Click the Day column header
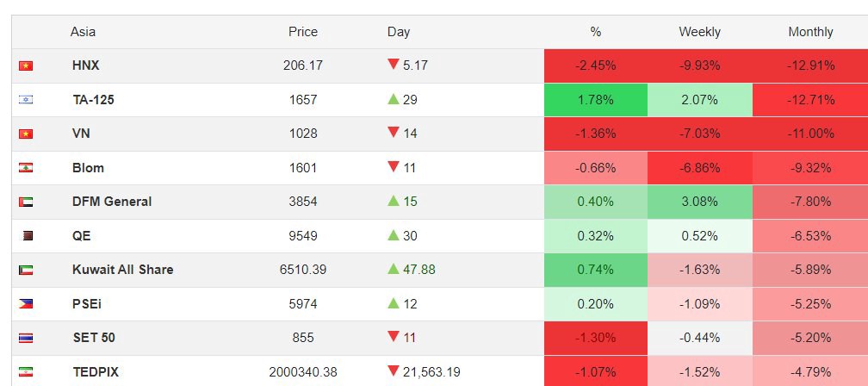 point(399,32)
